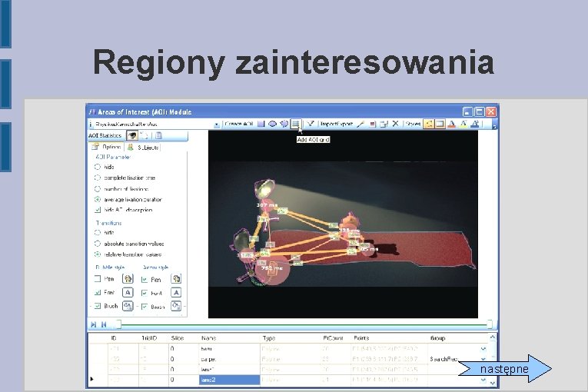Click the eye icon beside AOI Statistics
588x392 pixels.
click(x=132, y=135)
